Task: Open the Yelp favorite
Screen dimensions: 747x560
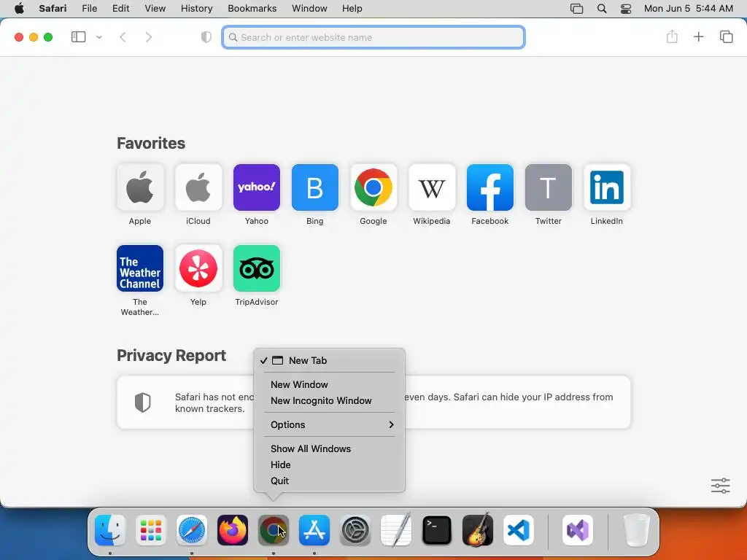Action: 198,268
